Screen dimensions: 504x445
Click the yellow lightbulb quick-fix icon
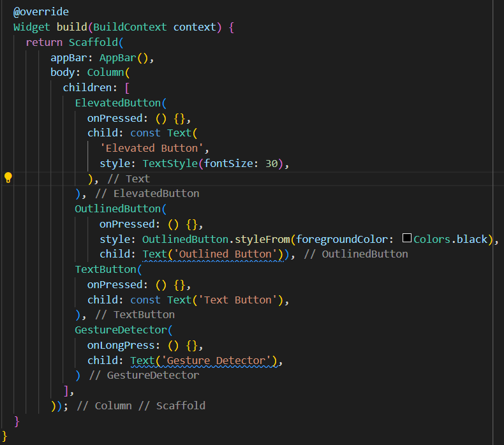pyautogui.click(x=8, y=177)
